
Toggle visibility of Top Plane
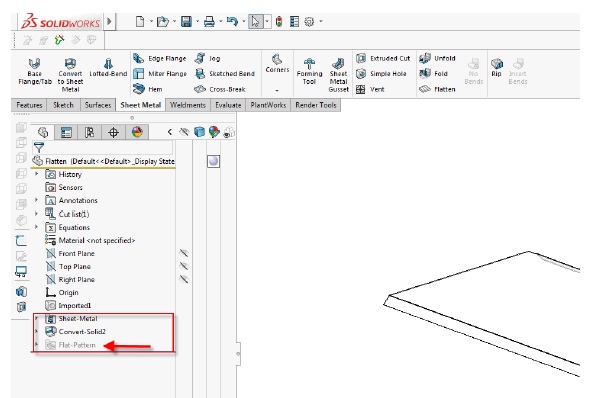click(x=184, y=266)
